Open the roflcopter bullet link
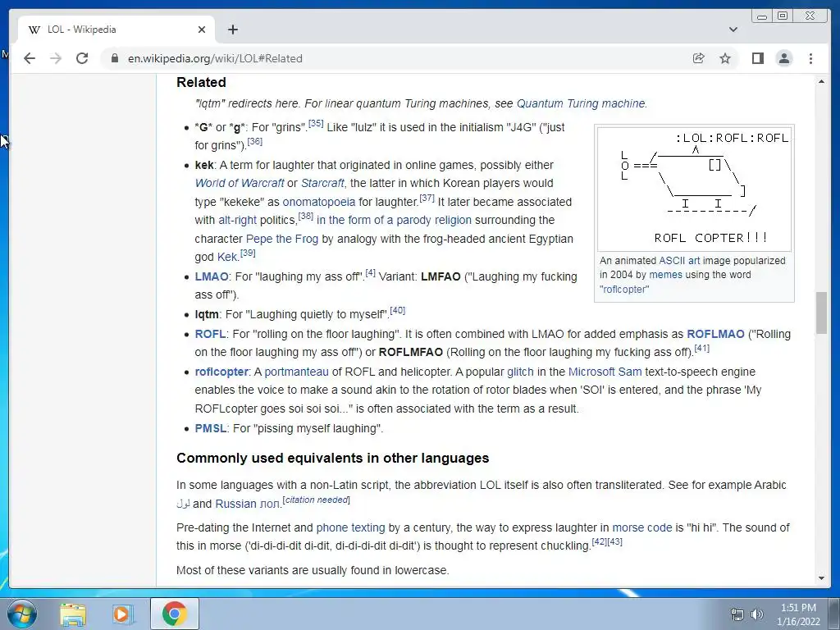Image resolution: width=840 pixels, height=630 pixels. (221, 372)
